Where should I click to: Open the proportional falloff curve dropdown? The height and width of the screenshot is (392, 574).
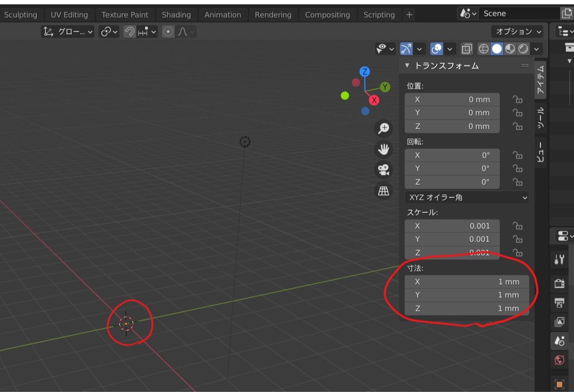[x=186, y=32]
